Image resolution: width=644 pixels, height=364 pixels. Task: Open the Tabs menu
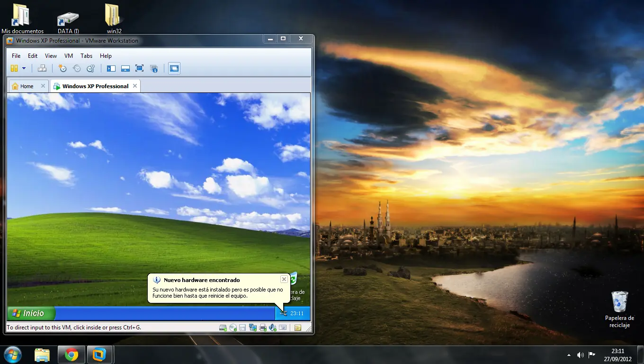(86, 56)
